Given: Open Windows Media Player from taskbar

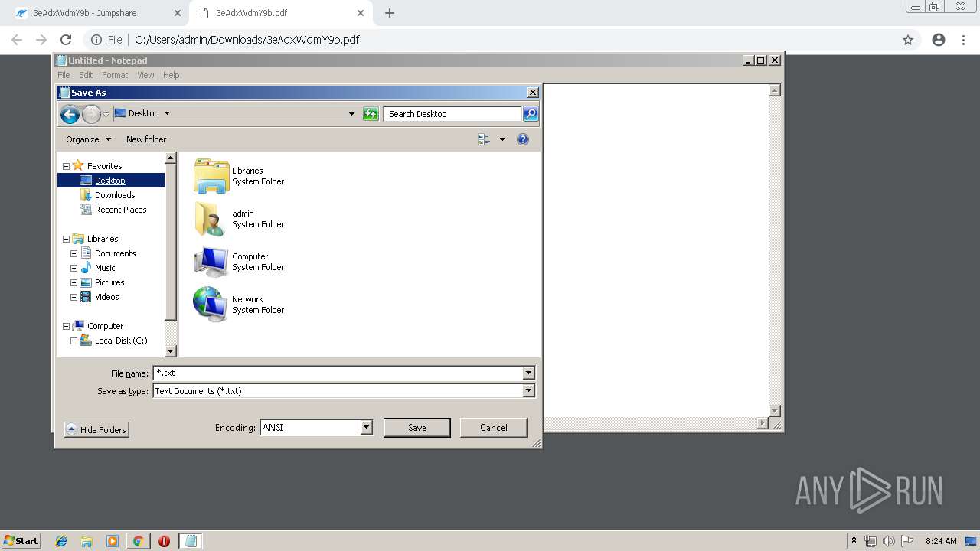Looking at the screenshot, I should click(x=113, y=541).
